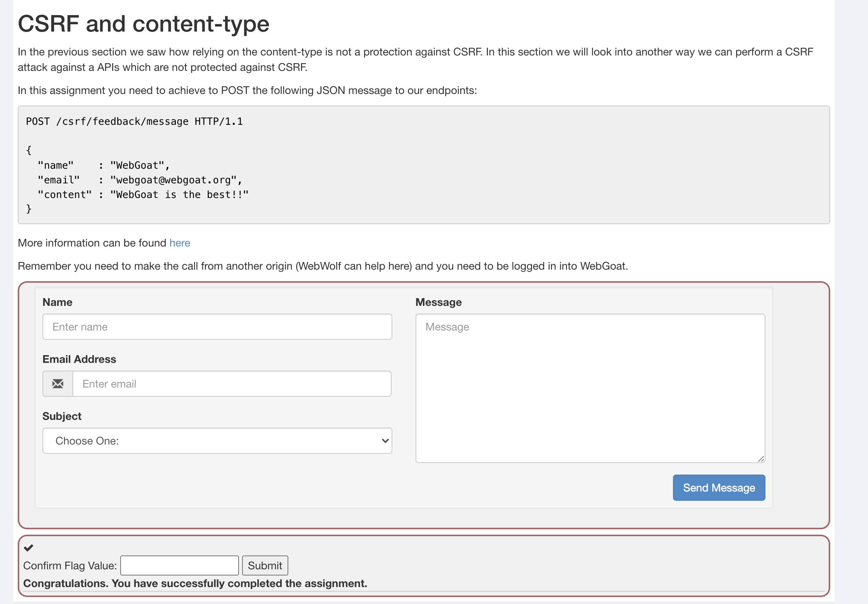Click the Confirm Flag Value input

[x=179, y=565]
